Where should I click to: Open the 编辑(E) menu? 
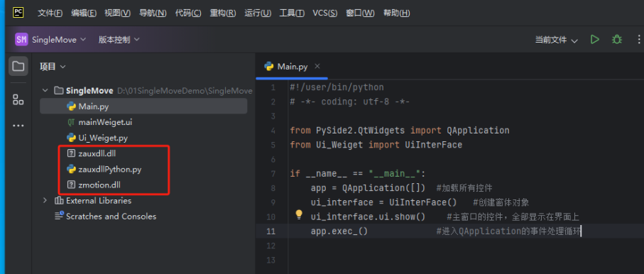[x=83, y=13]
